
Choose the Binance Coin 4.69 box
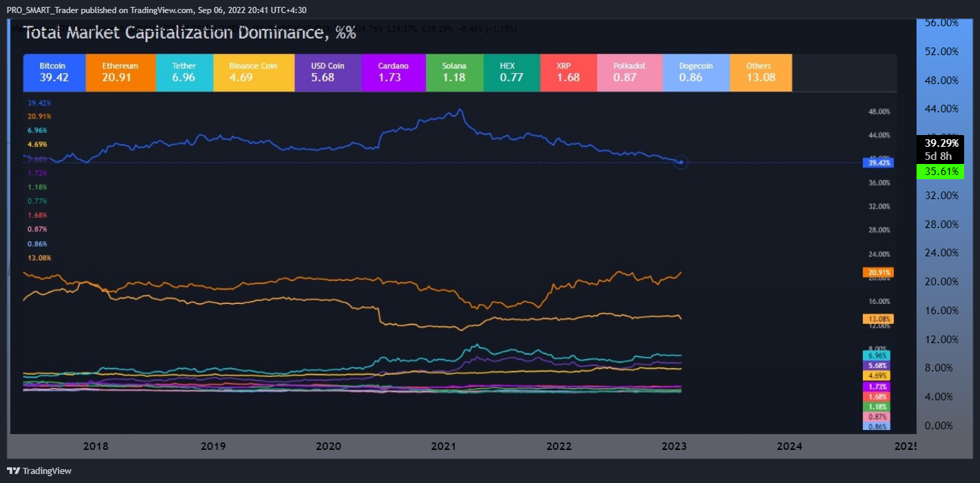tap(253, 72)
